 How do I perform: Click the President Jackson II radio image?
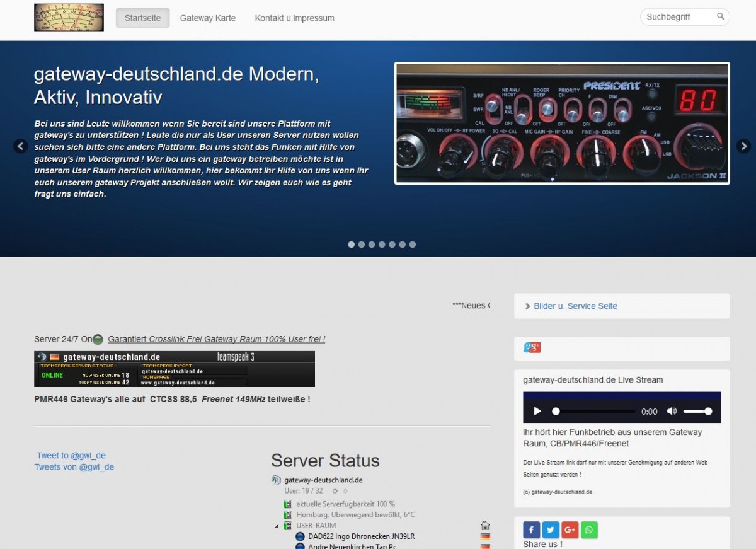point(562,123)
